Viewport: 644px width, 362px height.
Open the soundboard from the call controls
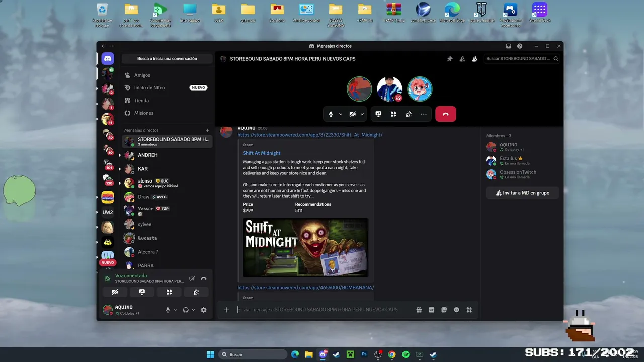coord(409,114)
